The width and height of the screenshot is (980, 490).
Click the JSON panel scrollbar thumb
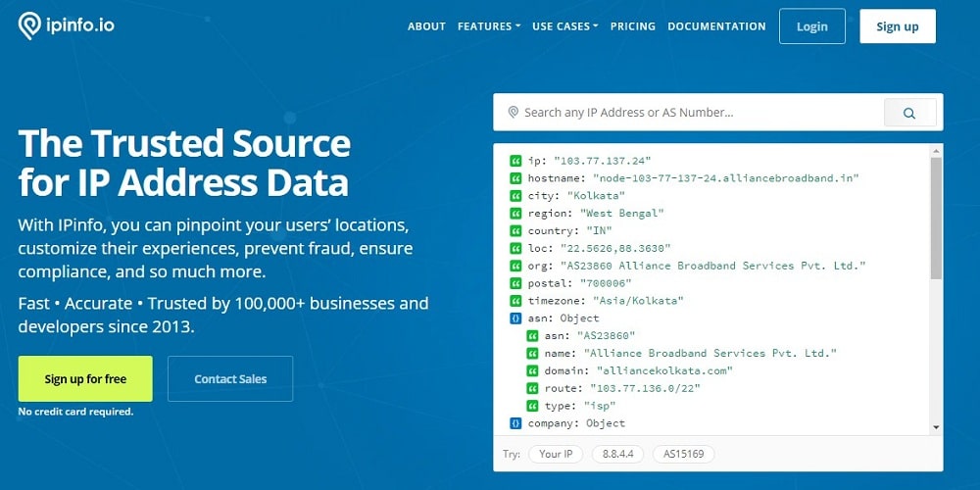click(x=936, y=218)
